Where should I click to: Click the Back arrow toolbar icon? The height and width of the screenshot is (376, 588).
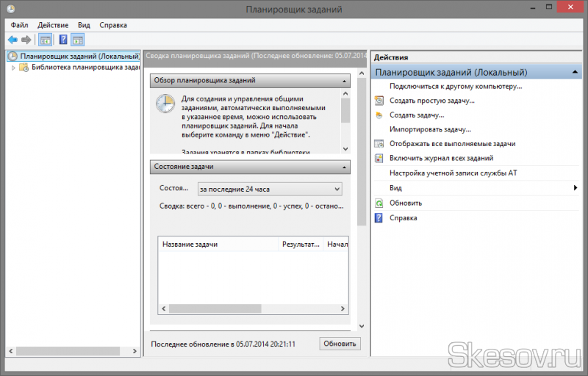12,40
